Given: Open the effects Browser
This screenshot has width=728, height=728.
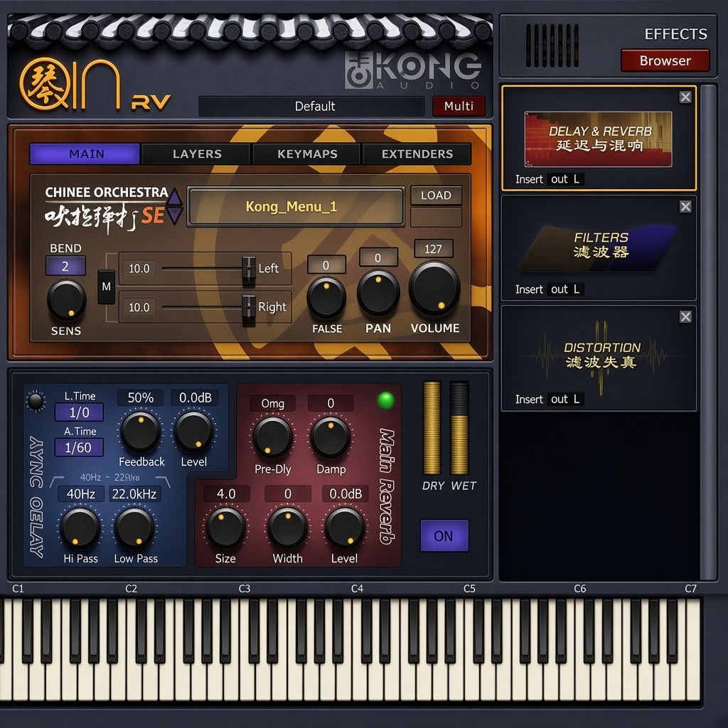Looking at the screenshot, I should click(665, 61).
